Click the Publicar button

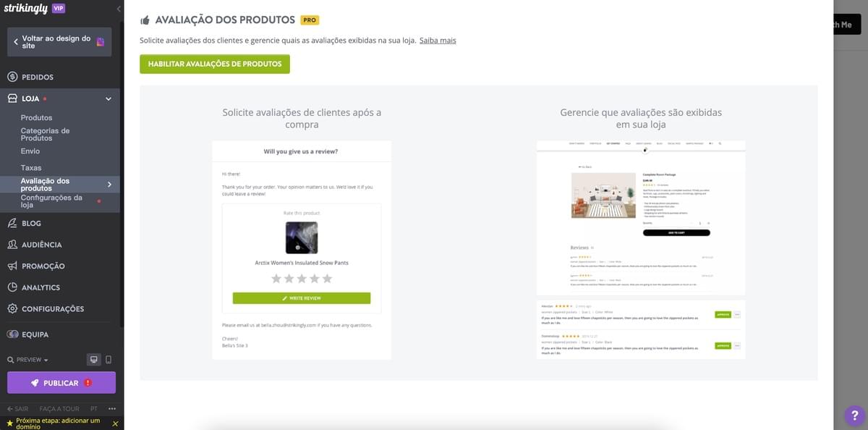point(61,383)
